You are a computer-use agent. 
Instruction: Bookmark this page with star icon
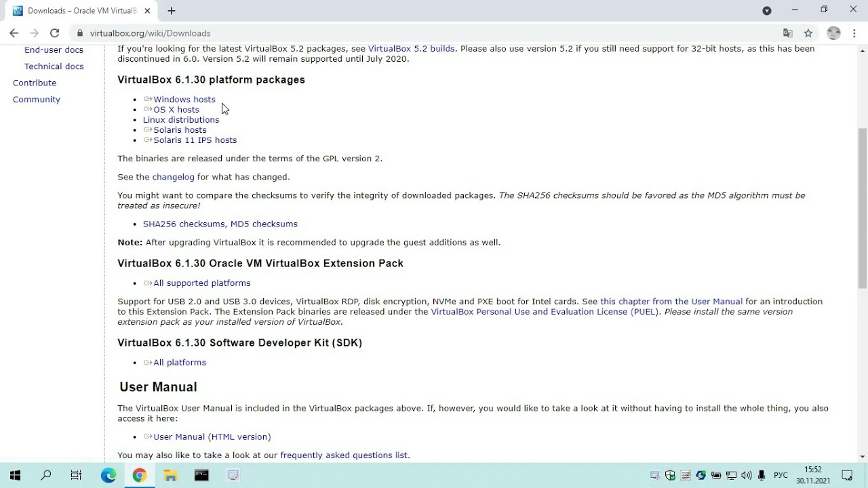click(808, 33)
